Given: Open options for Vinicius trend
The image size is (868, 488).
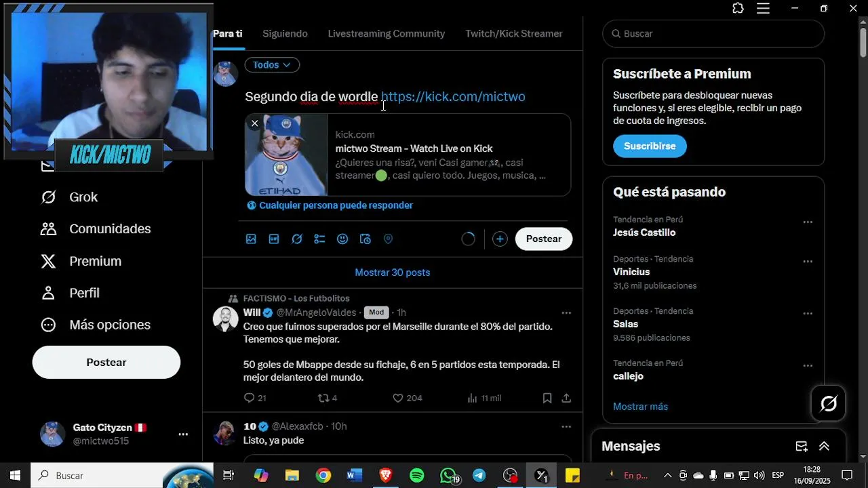Looking at the screenshot, I should click(808, 262).
